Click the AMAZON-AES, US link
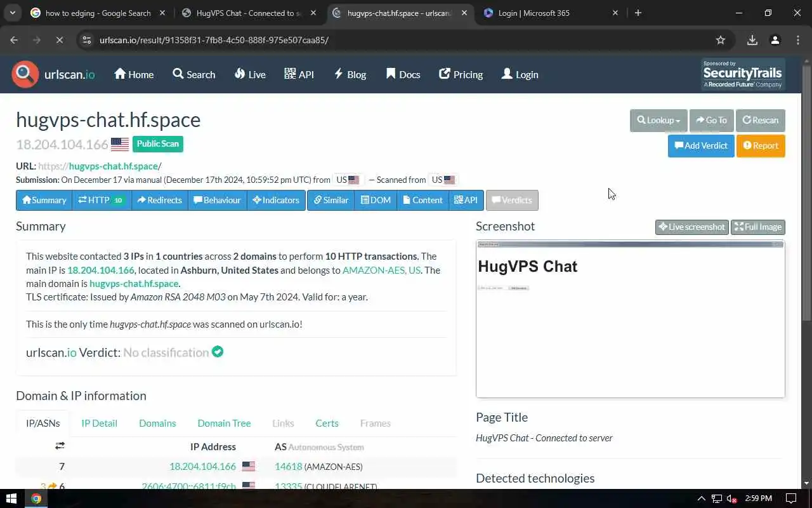 pos(381,270)
